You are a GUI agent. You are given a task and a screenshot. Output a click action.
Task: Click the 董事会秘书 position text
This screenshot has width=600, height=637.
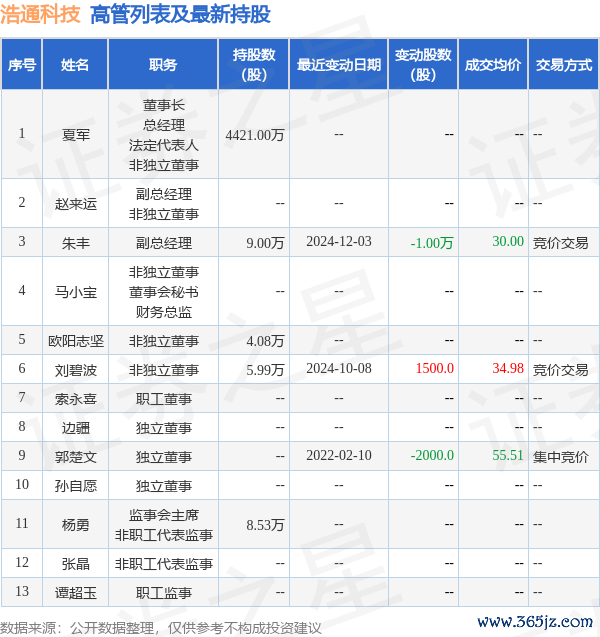(x=164, y=292)
